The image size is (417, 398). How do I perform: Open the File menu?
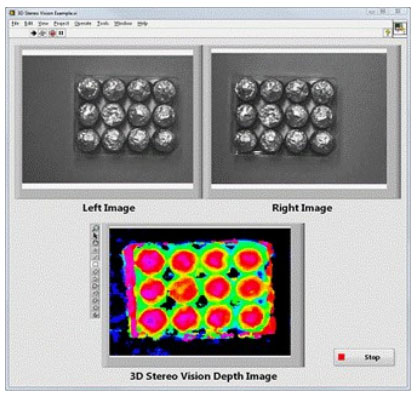[15, 23]
